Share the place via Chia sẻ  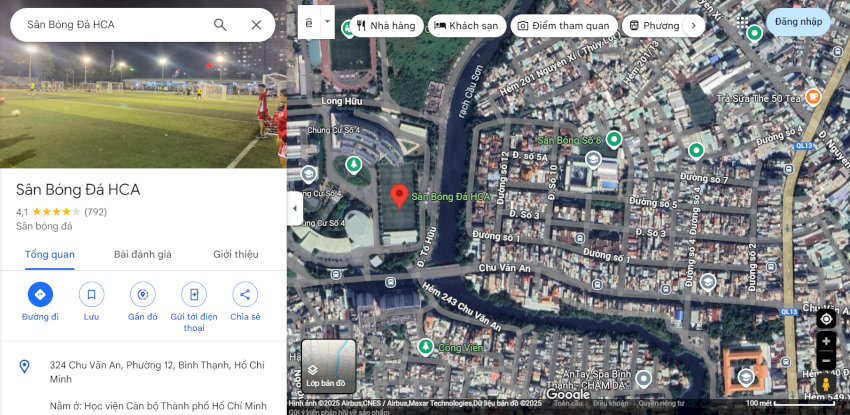(x=245, y=294)
